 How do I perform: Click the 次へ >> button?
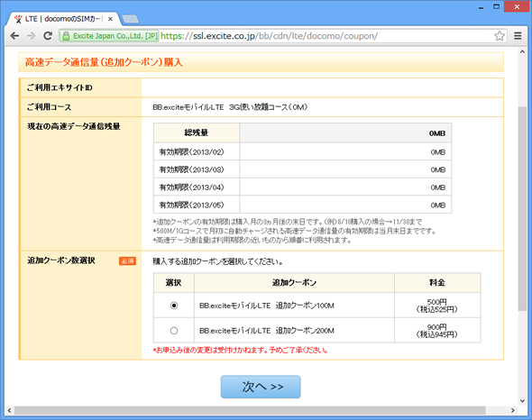click(261, 387)
